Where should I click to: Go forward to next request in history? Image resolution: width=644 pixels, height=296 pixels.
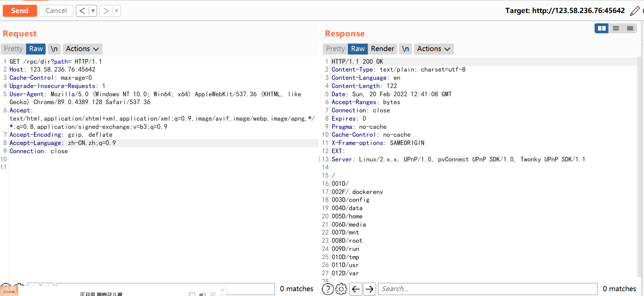(106, 11)
